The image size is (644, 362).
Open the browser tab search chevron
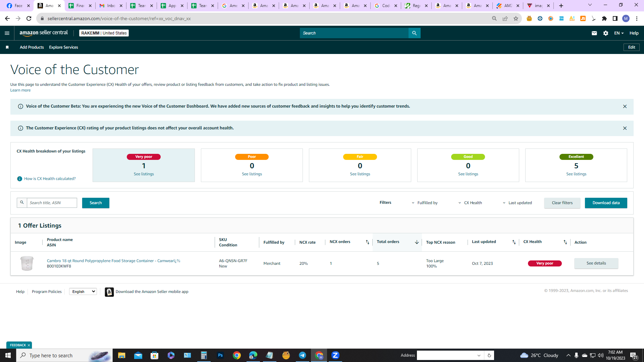coord(590,5)
